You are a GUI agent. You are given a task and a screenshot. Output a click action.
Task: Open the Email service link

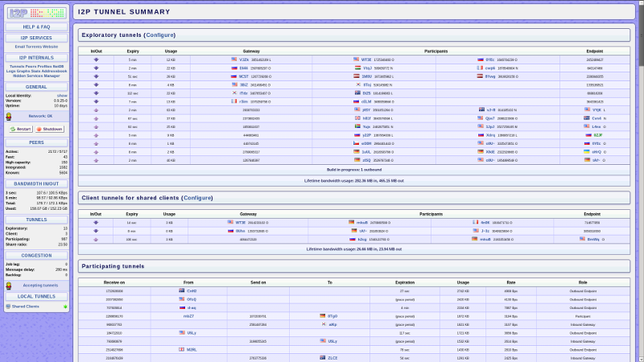coord(19,47)
